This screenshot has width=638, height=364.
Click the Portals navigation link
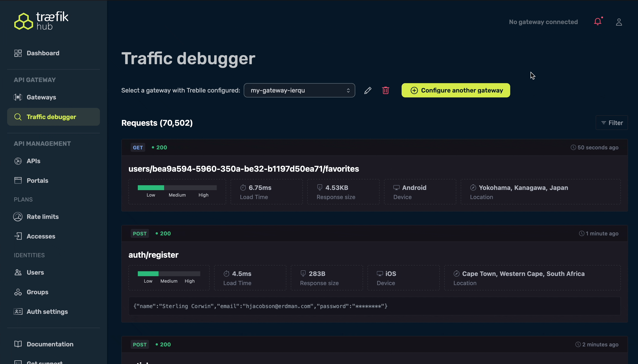click(37, 180)
